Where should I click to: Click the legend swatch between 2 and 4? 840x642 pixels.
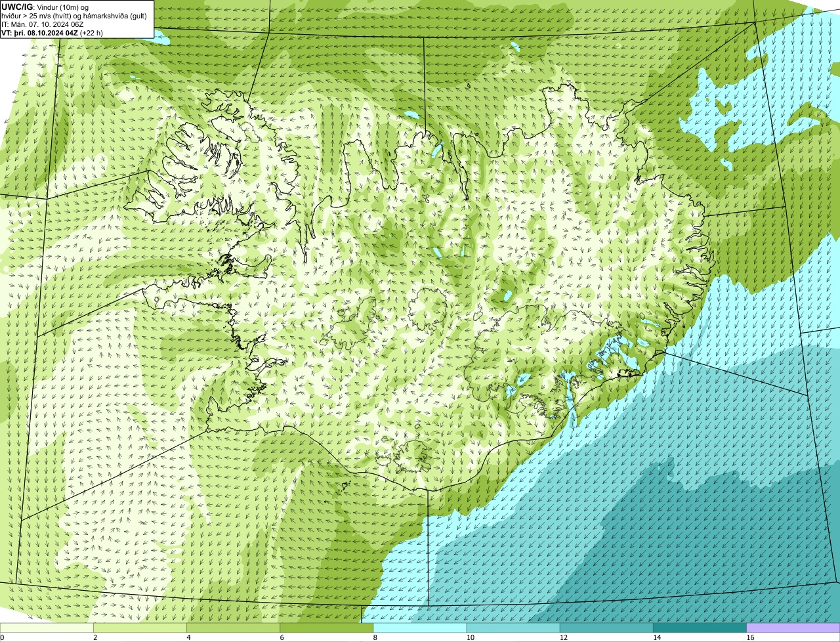(x=140, y=628)
